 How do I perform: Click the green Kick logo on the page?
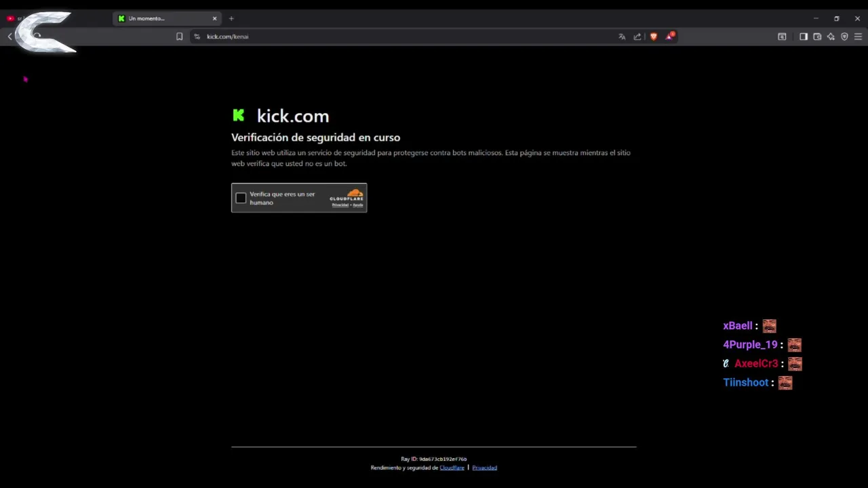click(x=238, y=115)
